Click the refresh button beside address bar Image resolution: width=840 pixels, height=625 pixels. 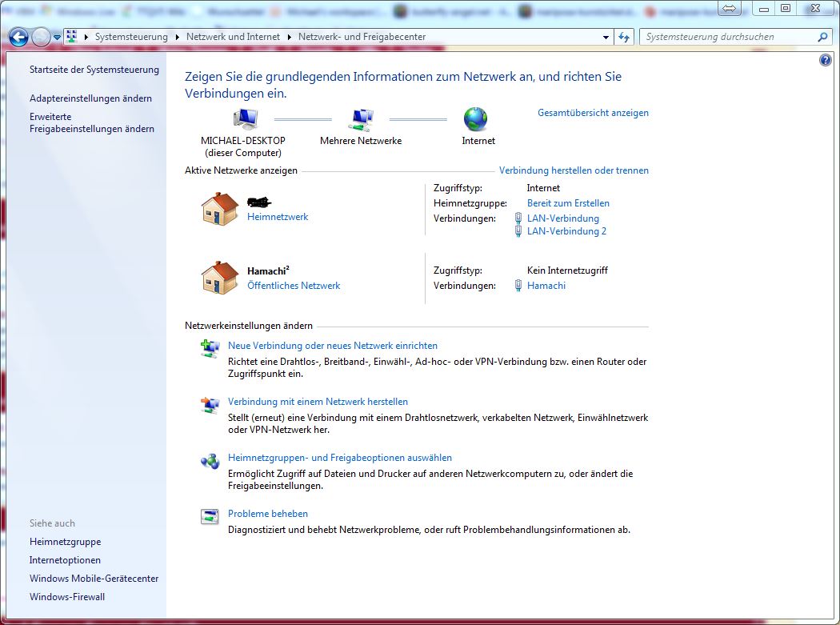(625, 37)
